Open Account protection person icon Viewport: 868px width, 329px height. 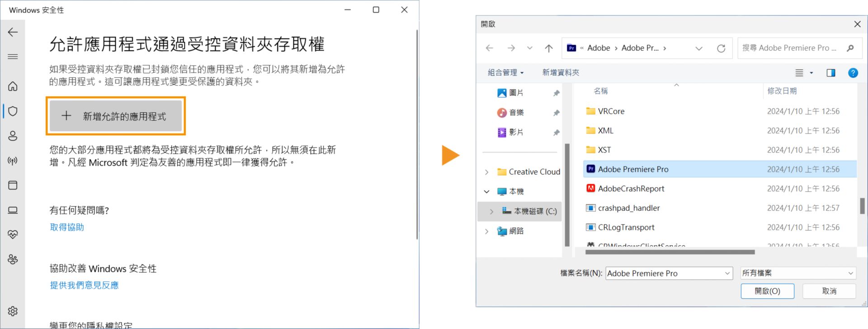[13, 136]
